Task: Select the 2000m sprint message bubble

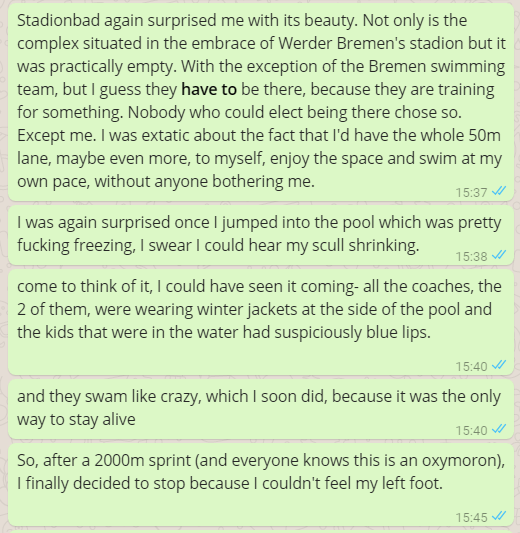Action: pos(261,485)
